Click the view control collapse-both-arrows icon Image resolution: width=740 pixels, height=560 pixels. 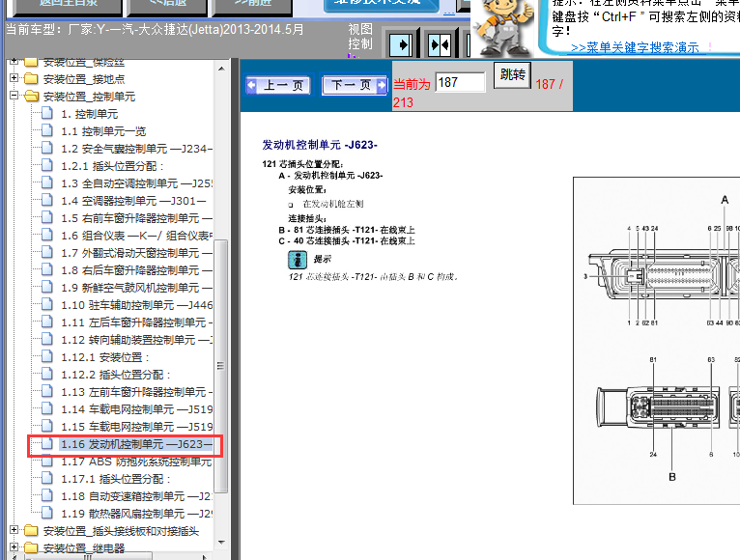pos(439,45)
